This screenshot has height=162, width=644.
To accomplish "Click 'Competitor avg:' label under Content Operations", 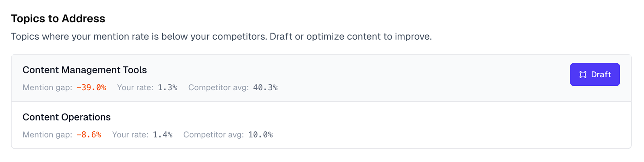I will 214,135.
